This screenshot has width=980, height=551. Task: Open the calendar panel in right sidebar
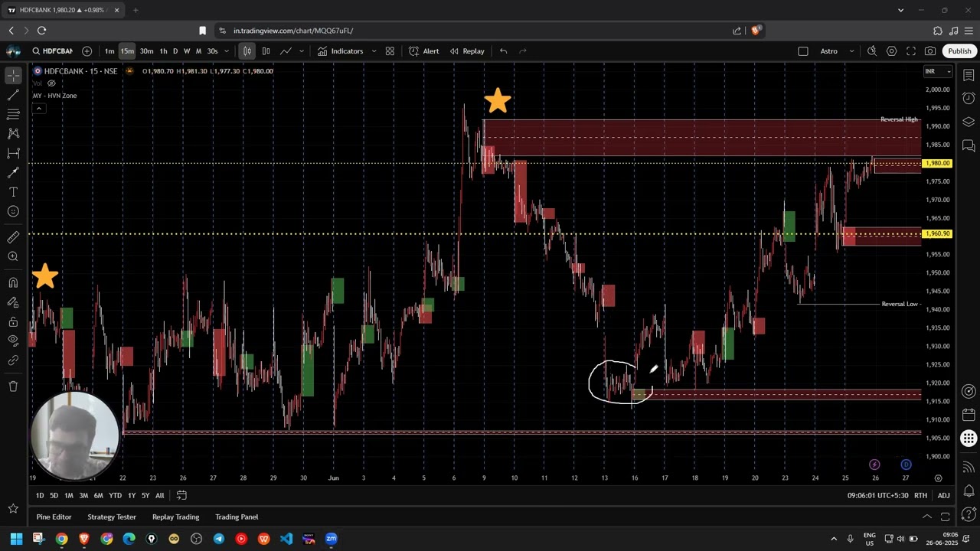[969, 415]
